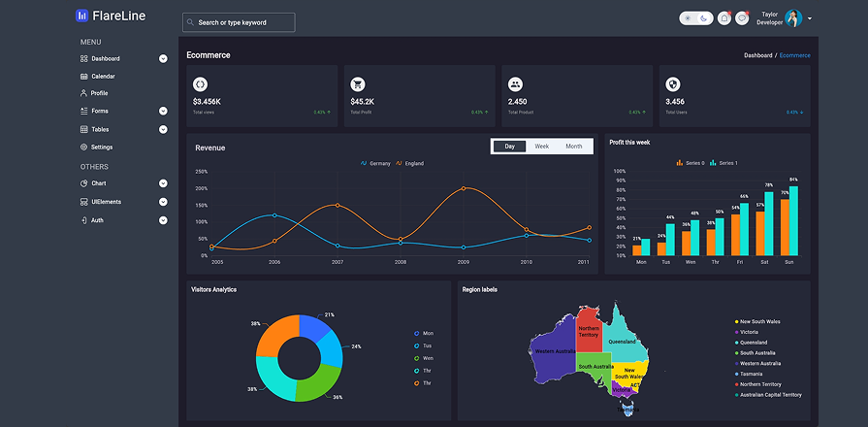The height and width of the screenshot is (427, 868).
Task: Click the Forms icon in sidebar
Action: tap(84, 111)
